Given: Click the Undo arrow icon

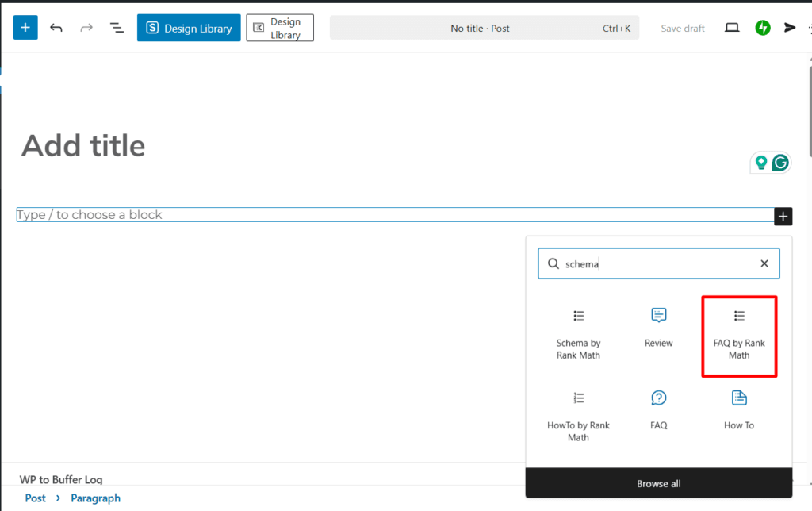Looking at the screenshot, I should 56,27.
